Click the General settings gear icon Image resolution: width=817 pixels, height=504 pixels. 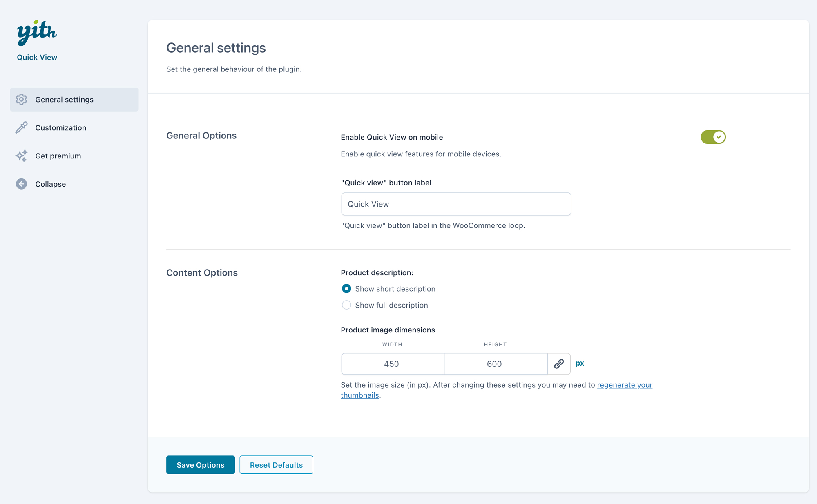(21, 99)
